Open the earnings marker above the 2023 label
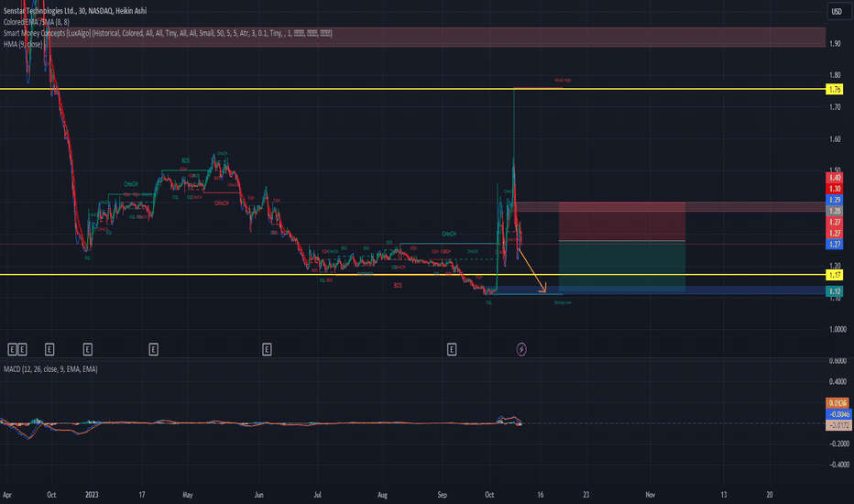The height and width of the screenshot is (504, 854). coord(88,349)
